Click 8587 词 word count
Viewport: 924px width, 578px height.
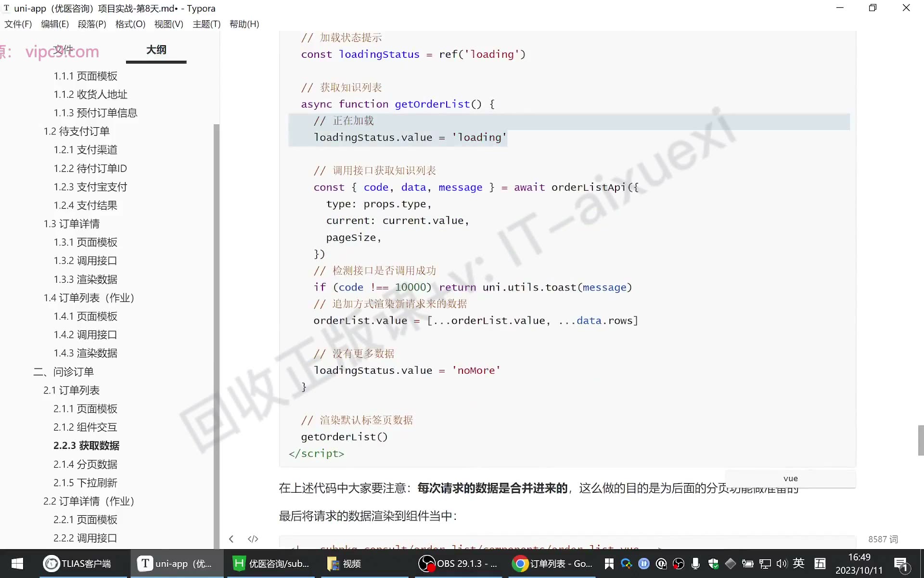click(883, 539)
